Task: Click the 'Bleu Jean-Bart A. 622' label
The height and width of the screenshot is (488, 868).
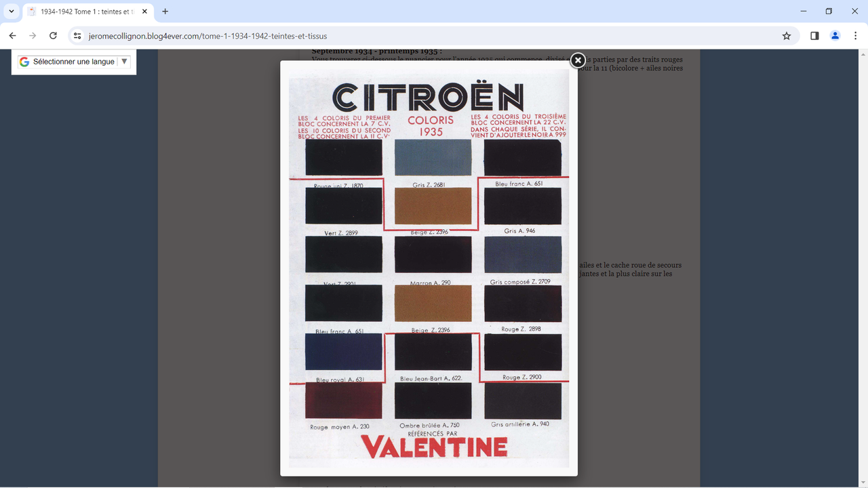Action: 431,379
